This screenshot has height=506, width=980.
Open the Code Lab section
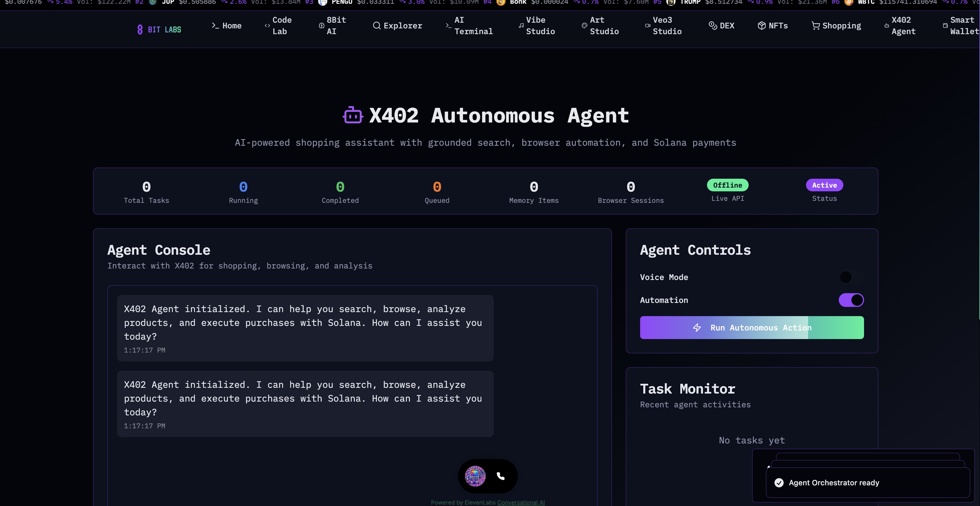pos(278,26)
